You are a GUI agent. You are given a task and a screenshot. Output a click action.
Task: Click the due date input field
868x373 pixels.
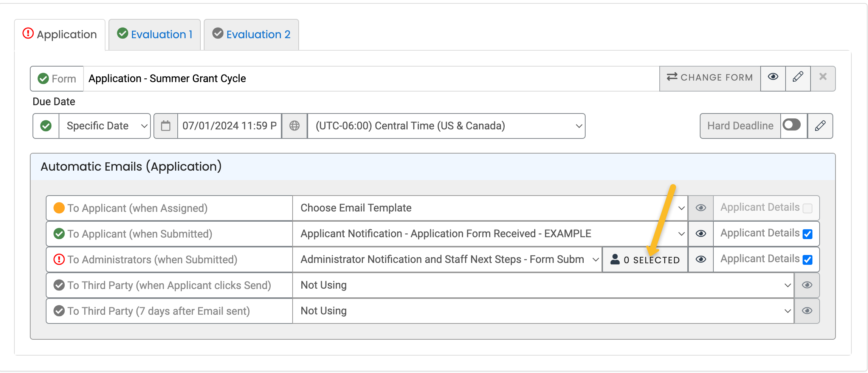click(x=228, y=126)
